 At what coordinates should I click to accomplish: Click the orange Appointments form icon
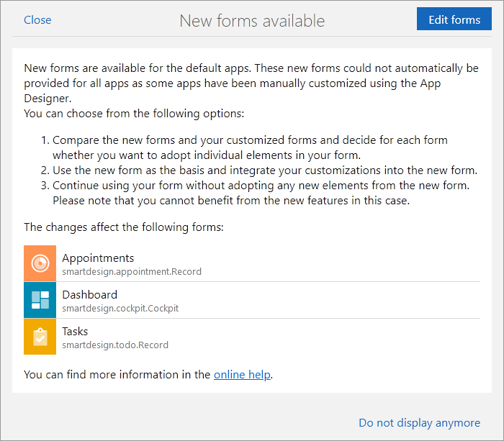tap(40, 263)
